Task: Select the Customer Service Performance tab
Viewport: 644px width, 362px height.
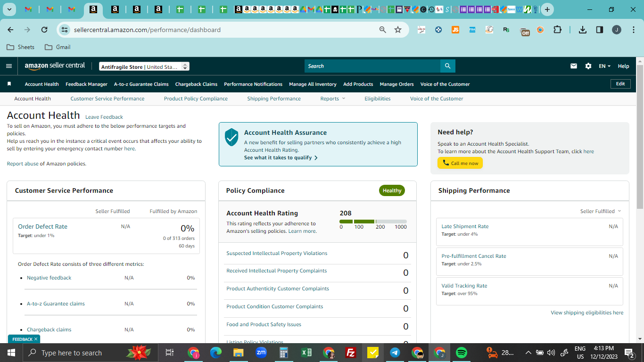Action: click(107, 99)
